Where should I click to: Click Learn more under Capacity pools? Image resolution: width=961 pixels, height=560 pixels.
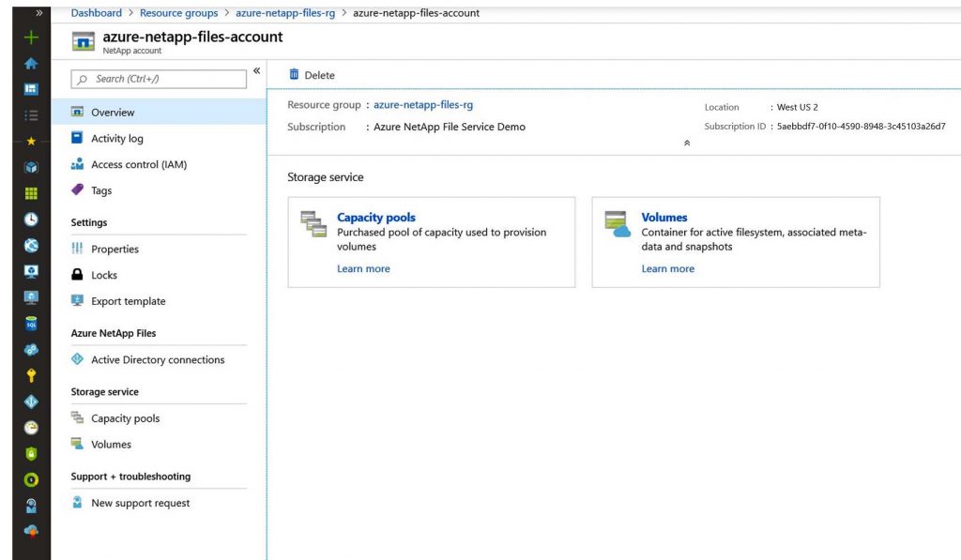pyautogui.click(x=363, y=269)
